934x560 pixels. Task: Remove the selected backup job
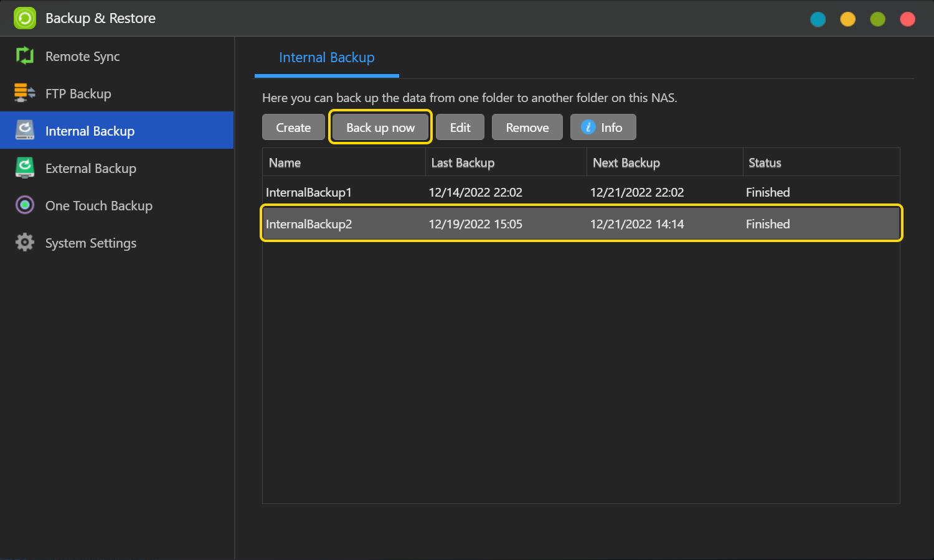click(x=527, y=128)
